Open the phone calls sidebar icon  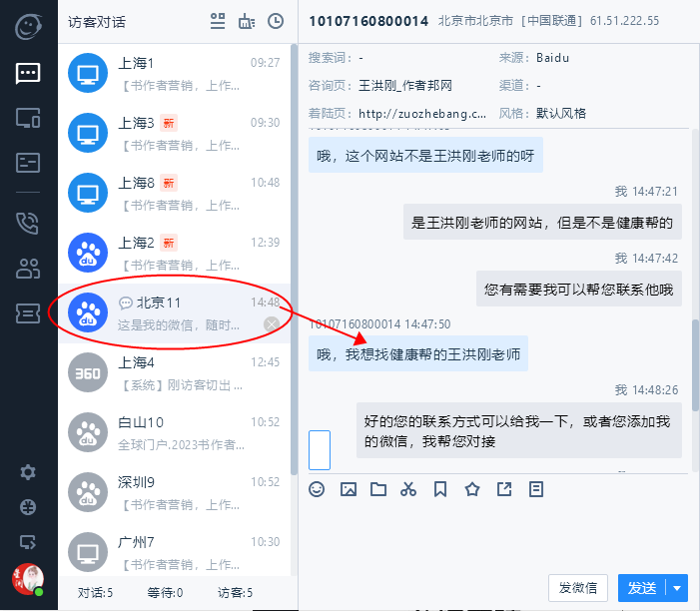coord(28,223)
